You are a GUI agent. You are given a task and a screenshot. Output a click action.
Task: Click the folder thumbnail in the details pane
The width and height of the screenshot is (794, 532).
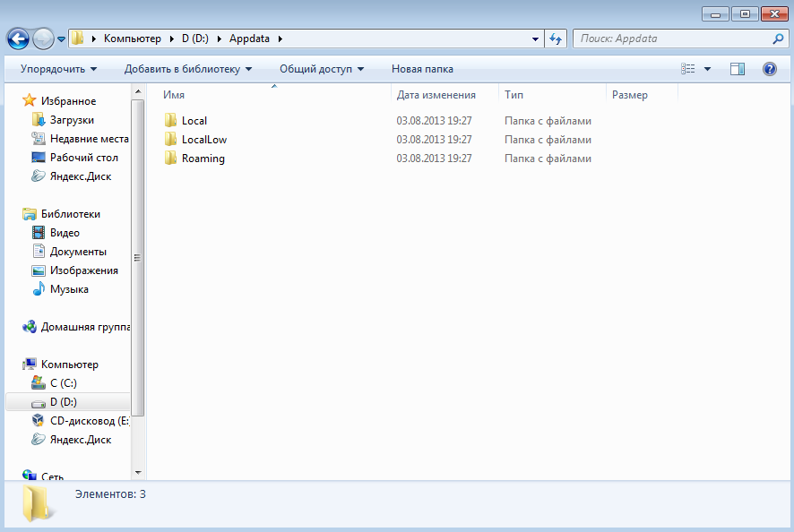point(37,504)
